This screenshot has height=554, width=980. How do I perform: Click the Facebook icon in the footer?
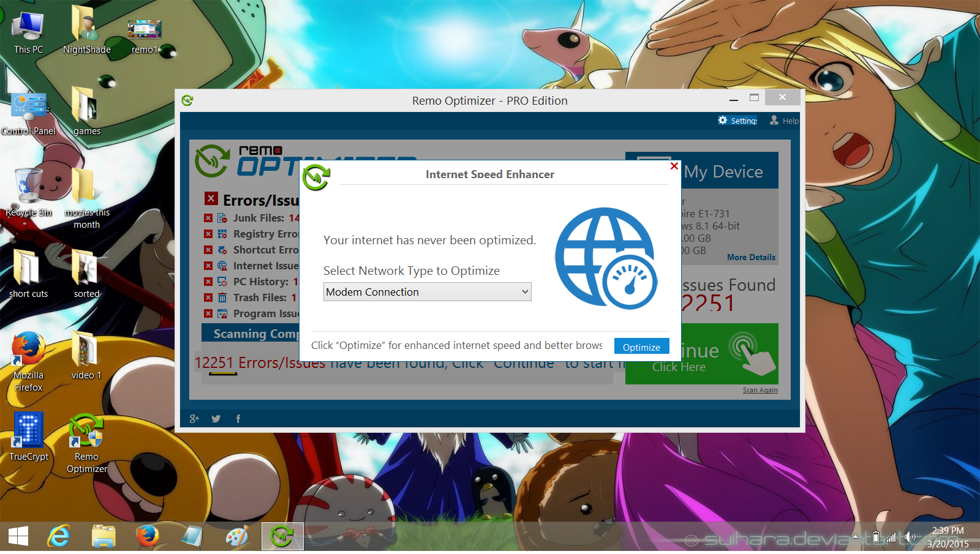click(238, 419)
